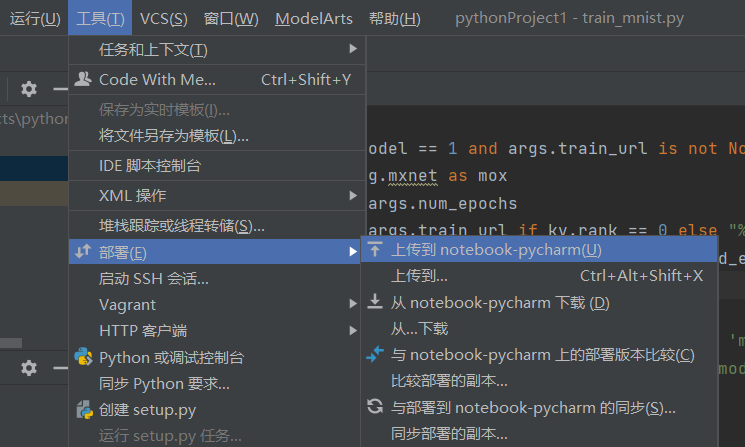The image size is (745, 447).
Task: Click the Python console icon
Action: tap(84, 357)
